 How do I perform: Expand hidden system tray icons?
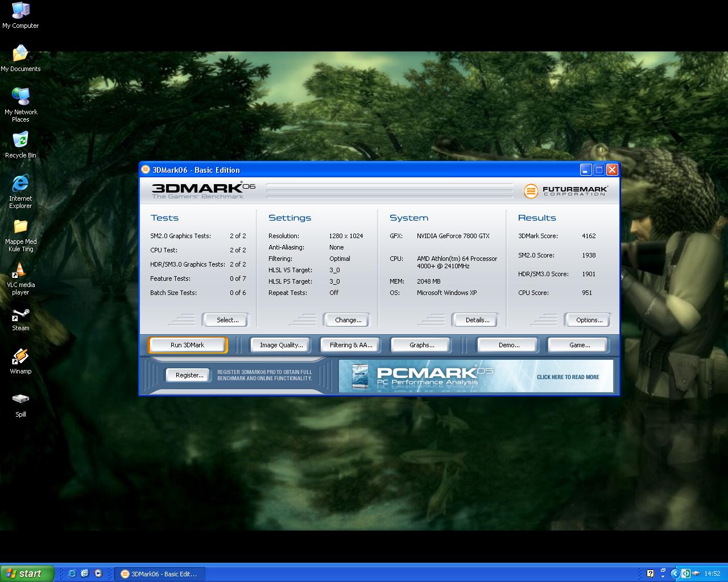point(675,573)
